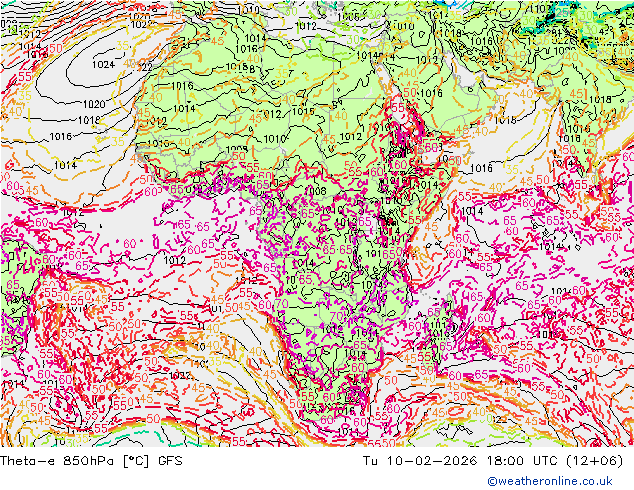Click the 'Theta-e 850hPa [°C] GFS' caption
The image size is (634, 490).
(91, 461)
